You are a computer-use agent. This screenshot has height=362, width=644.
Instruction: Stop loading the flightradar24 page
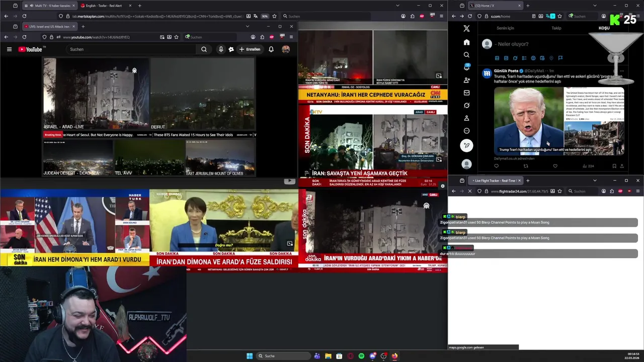point(469,191)
